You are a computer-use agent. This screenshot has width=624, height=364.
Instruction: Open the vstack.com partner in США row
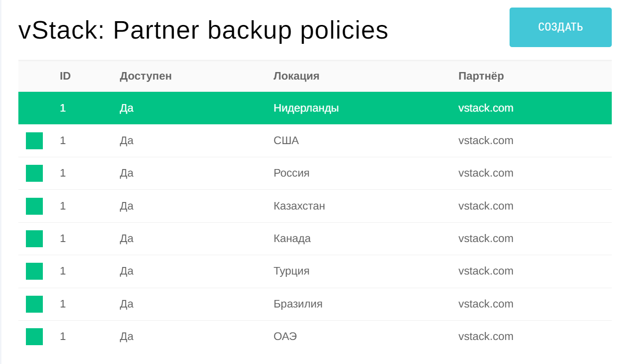pyautogui.click(x=486, y=140)
